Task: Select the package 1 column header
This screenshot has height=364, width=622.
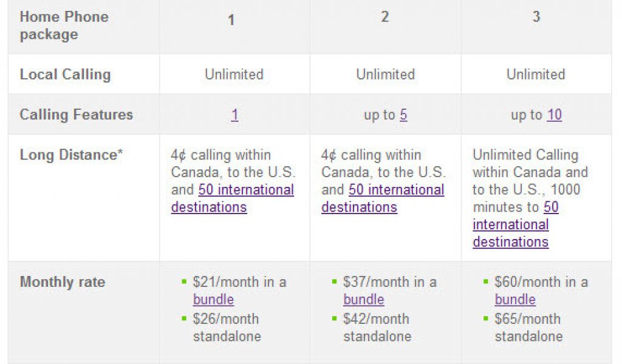Action: click(231, 20)
